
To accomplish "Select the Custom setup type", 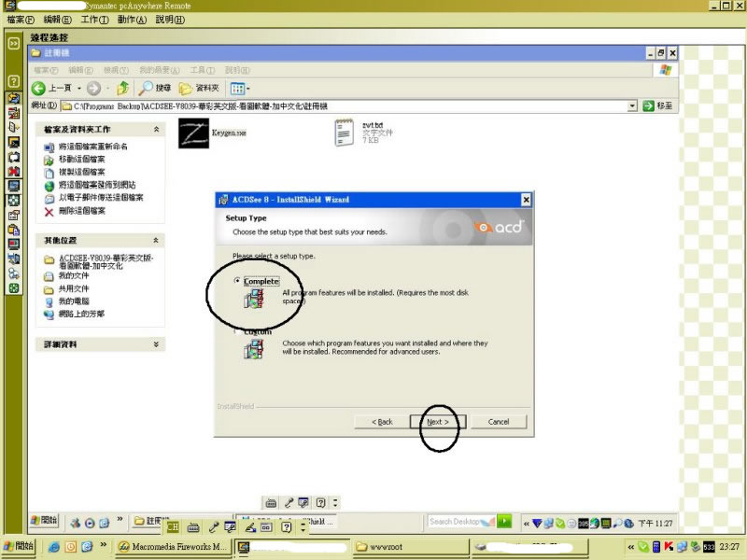I will [x=237, y=331].
